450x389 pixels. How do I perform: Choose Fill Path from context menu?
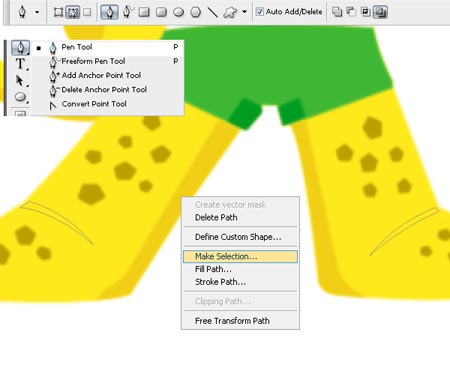(x=240, y=269)
